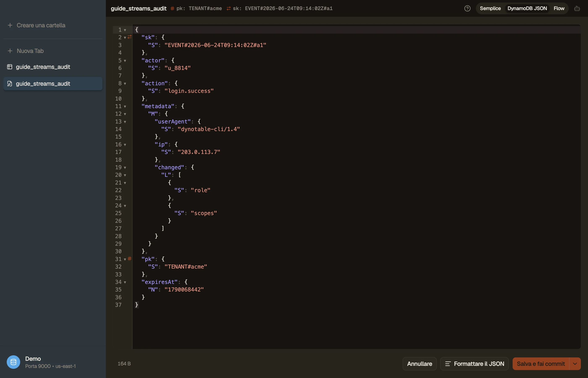The height and width of the screenshot is (378, 588).
Task: Click the guide_streams_audit title in the header
Action: (x=139, y=8)
